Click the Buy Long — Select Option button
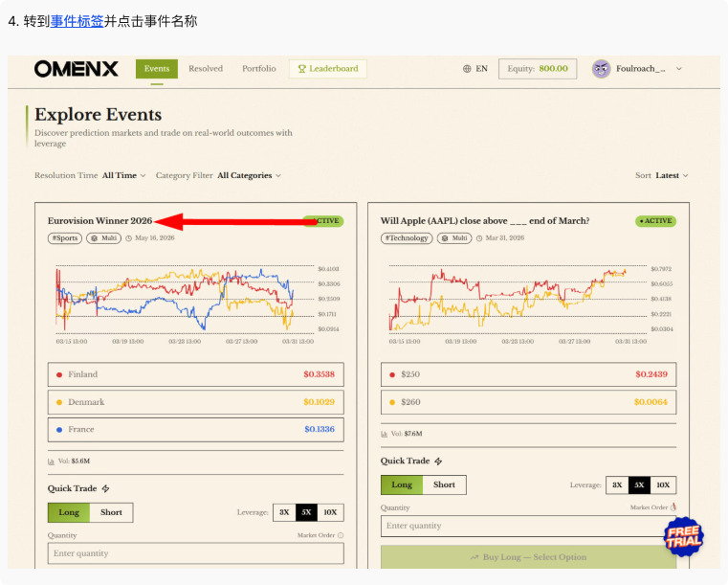Image resolution: width=728 pixels, height=585 pixels. coord(528,557)
